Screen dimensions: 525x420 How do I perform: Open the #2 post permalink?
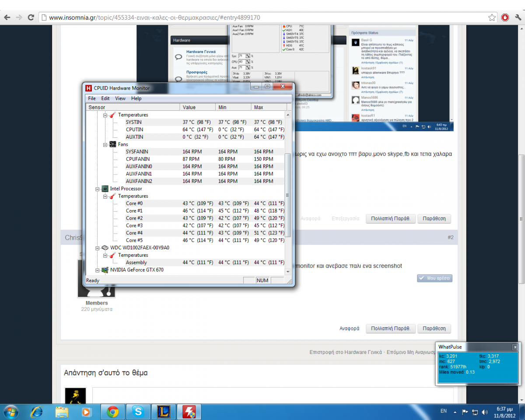click(451, 237)
